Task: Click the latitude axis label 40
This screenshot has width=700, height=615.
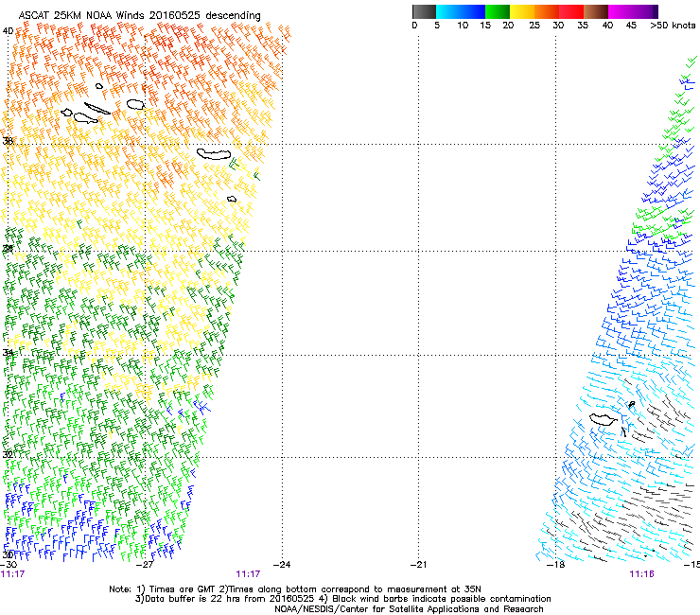Action: click(x=8, y=31)
